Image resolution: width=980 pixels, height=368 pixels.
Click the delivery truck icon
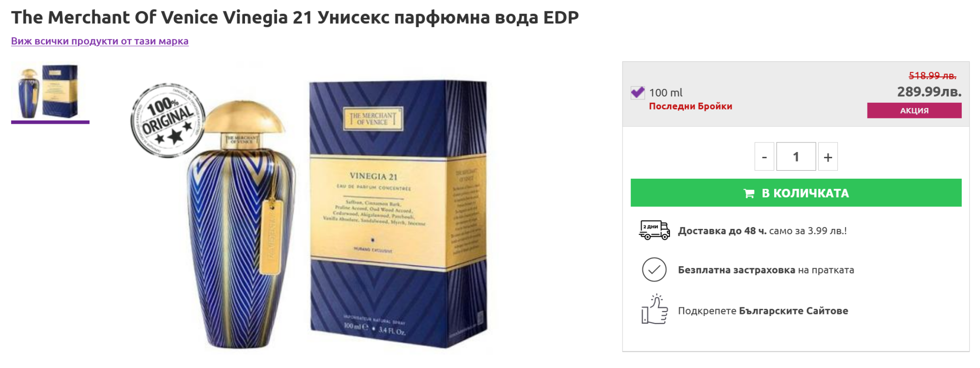(654, 230)
